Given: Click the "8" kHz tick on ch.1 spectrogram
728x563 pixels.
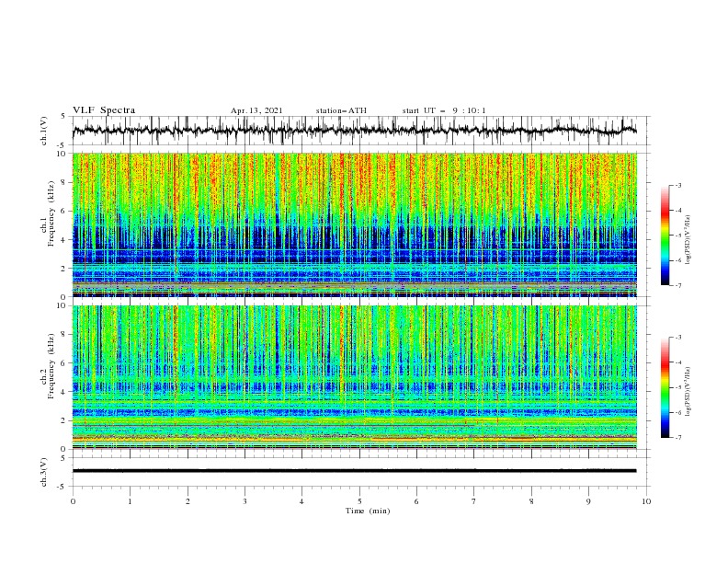Looking at the screenshot, I should [63, 182].
